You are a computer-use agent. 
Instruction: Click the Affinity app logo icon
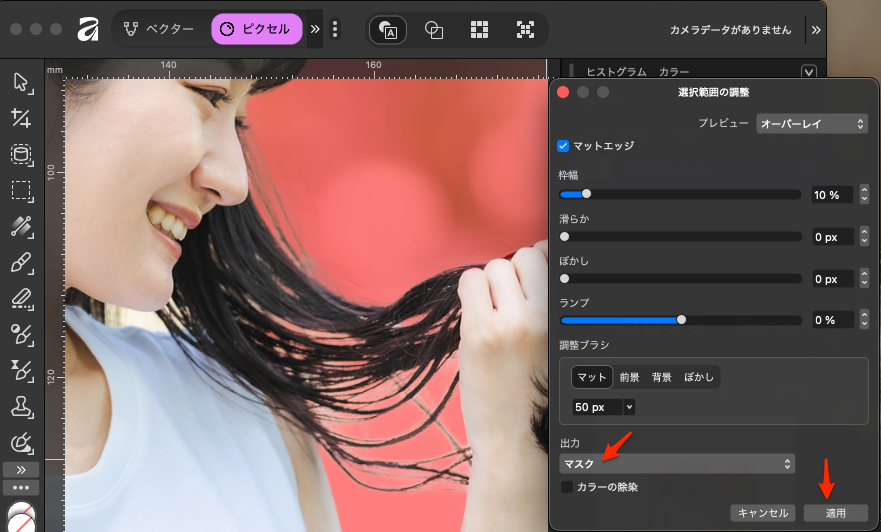coord(88,29)
